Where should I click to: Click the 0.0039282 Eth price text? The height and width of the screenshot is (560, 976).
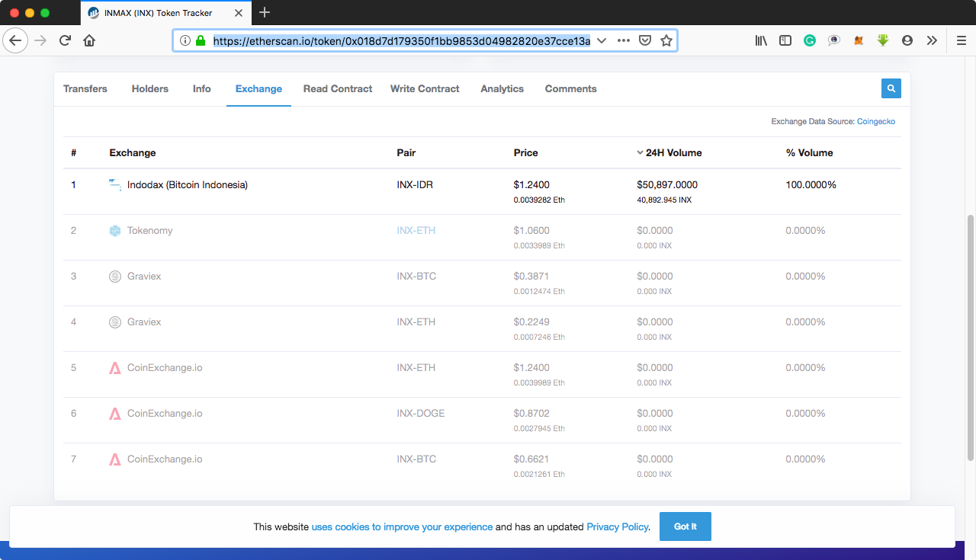coord(540,200)
